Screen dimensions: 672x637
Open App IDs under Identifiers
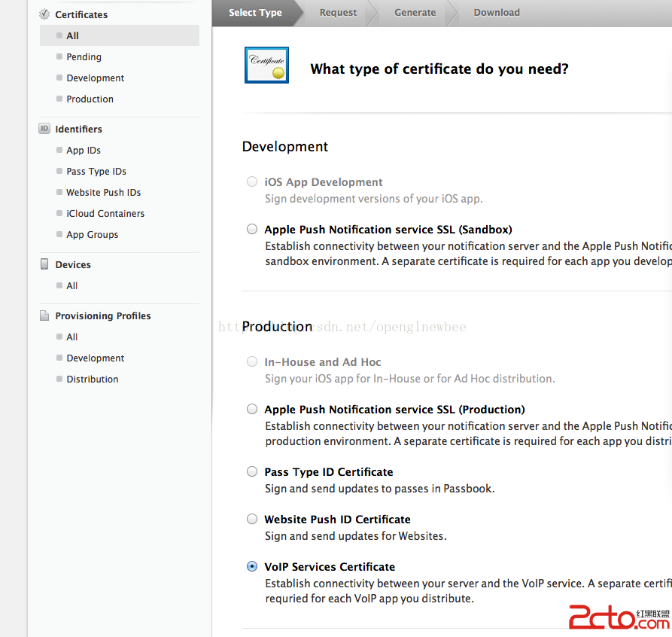(83, 150)
